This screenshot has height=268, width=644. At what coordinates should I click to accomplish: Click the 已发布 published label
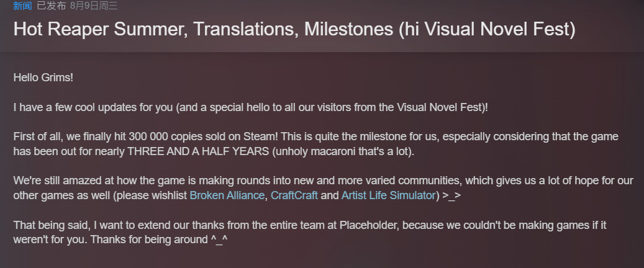(x=50, y=6)
